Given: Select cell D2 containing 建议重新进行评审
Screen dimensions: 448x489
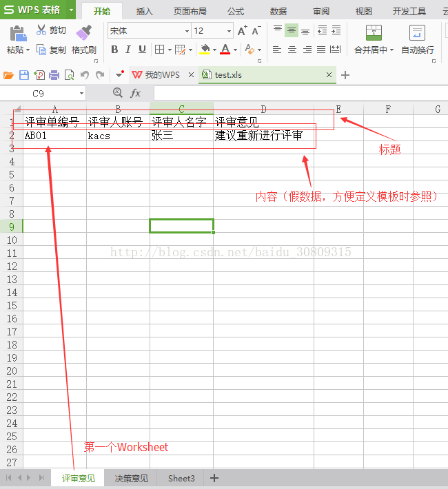Looking at the screenshot, I should coord(263,136).
